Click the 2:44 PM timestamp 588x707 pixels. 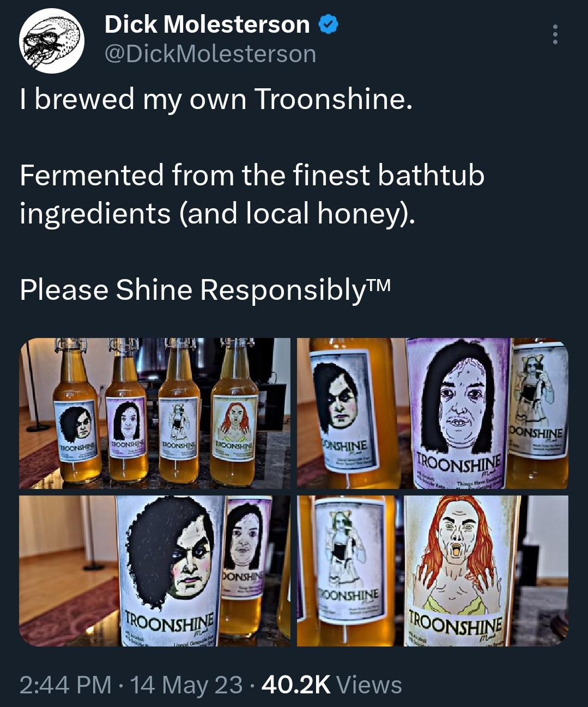65,685
